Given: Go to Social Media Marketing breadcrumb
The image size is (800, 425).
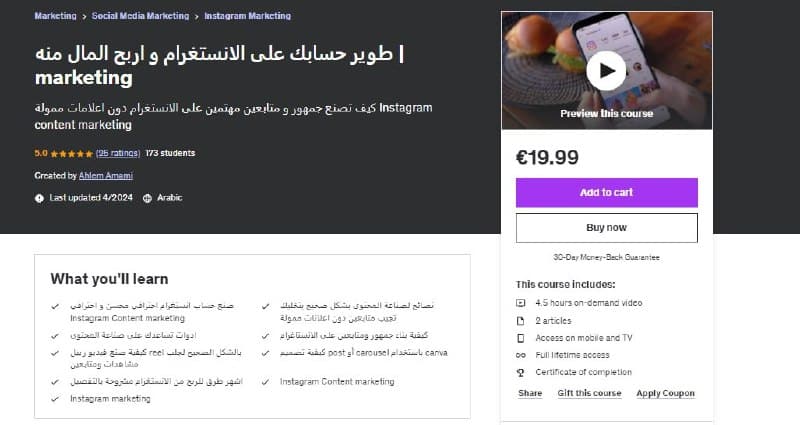Looking at the screenshot, I should [140, 16].
